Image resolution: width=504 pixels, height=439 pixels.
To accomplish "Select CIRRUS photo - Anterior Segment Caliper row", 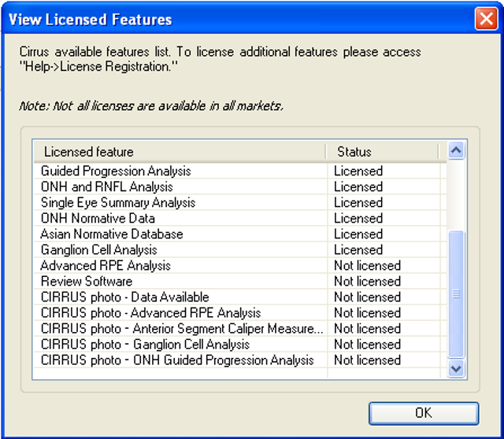I will (x=240, y=328).
